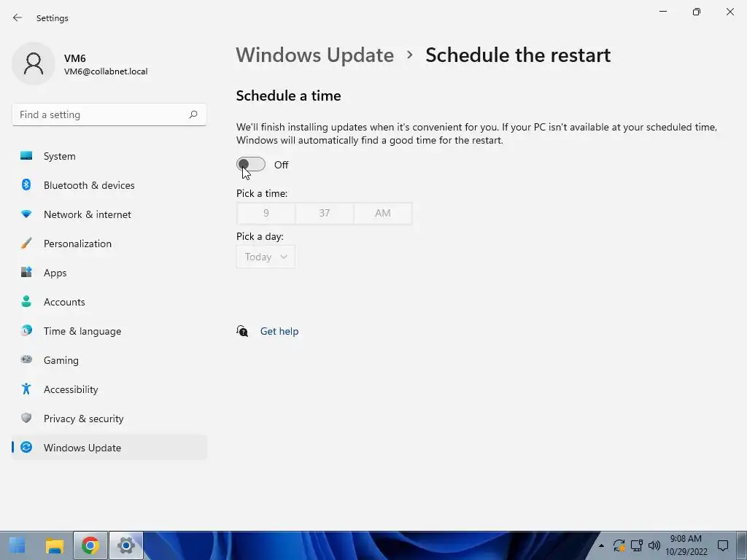Open the Pick a day Today dropdown
Image resolution: width=747 pixels, height=560 pixels.
click(x=266, y=257)
